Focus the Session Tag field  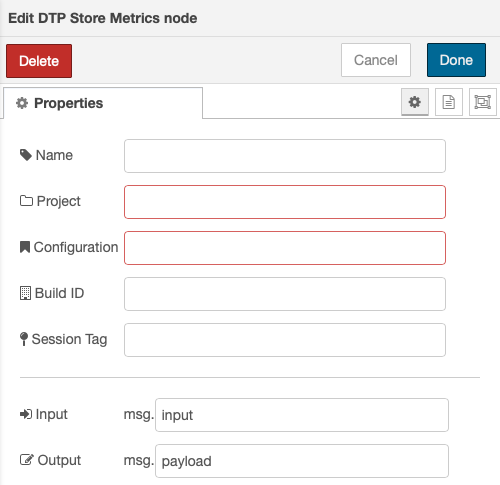tap(285, 340)
